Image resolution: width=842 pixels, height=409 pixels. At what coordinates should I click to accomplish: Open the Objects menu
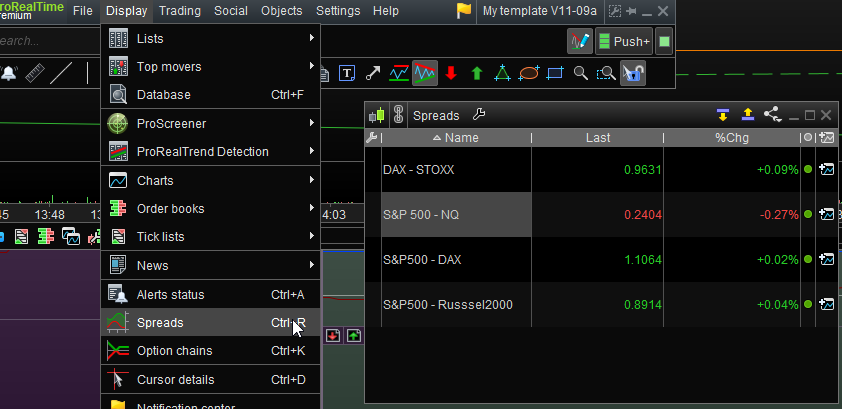[x=281, y=11]
